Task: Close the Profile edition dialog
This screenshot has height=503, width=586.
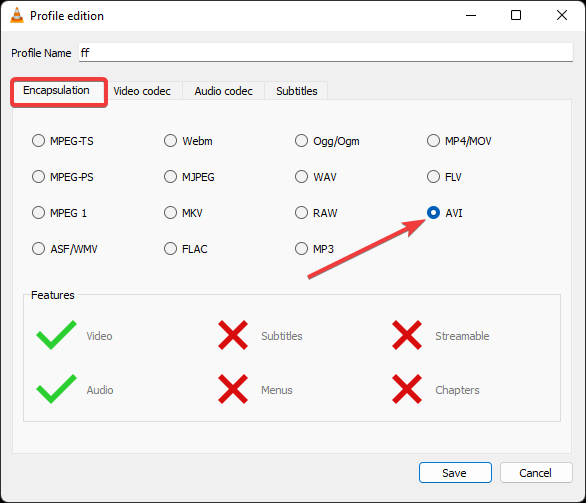Action: (x=562, y=15)
